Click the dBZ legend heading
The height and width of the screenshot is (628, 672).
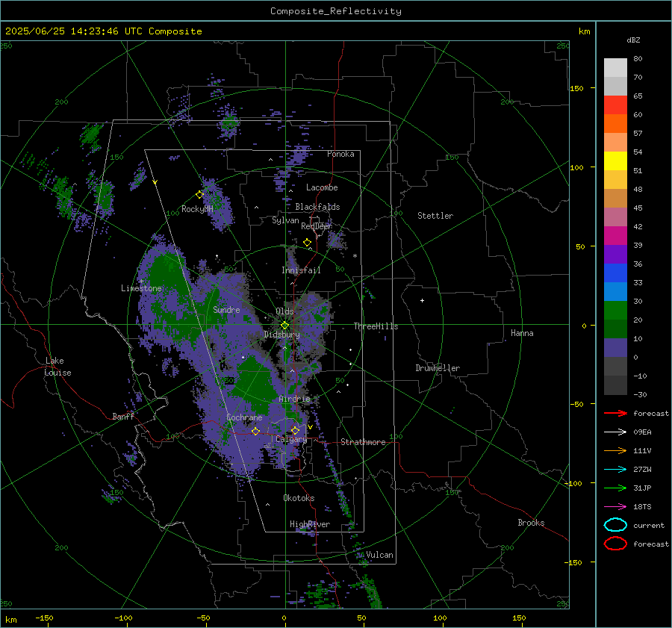tap(633, 40)
